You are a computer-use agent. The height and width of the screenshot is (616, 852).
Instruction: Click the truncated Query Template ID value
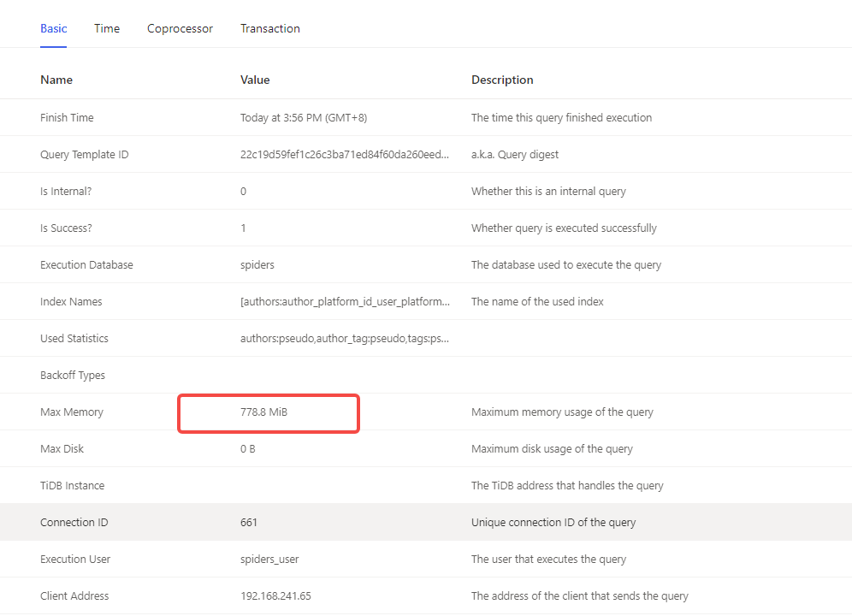(x=345, y=154)
